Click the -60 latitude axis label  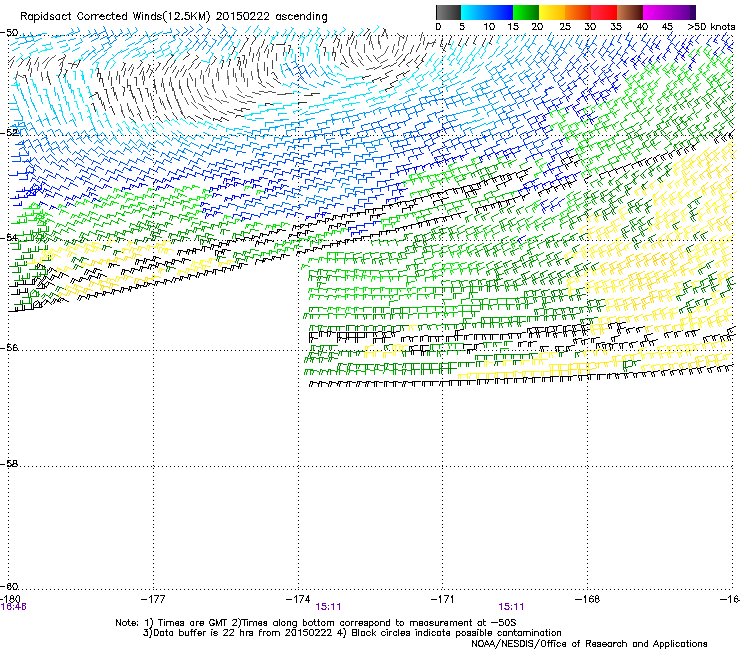(x=9, y=586)
